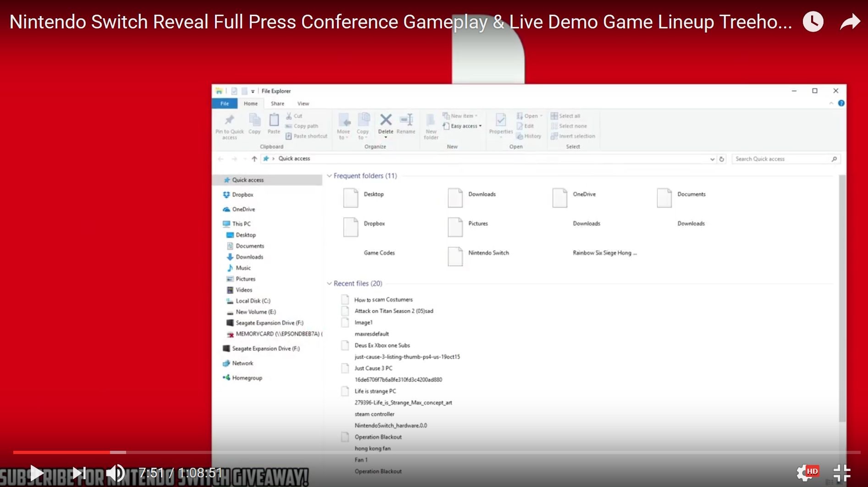Click the Quick access address bar path
The image size is (868, 487).
[x=294, y=159]
